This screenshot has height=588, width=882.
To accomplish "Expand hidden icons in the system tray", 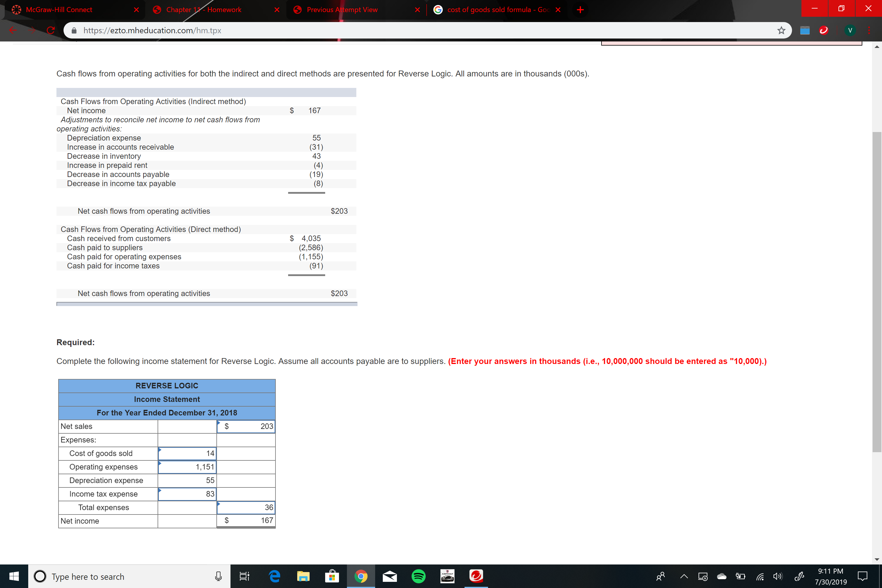I will pyautogui.click(x=684, y=576).
